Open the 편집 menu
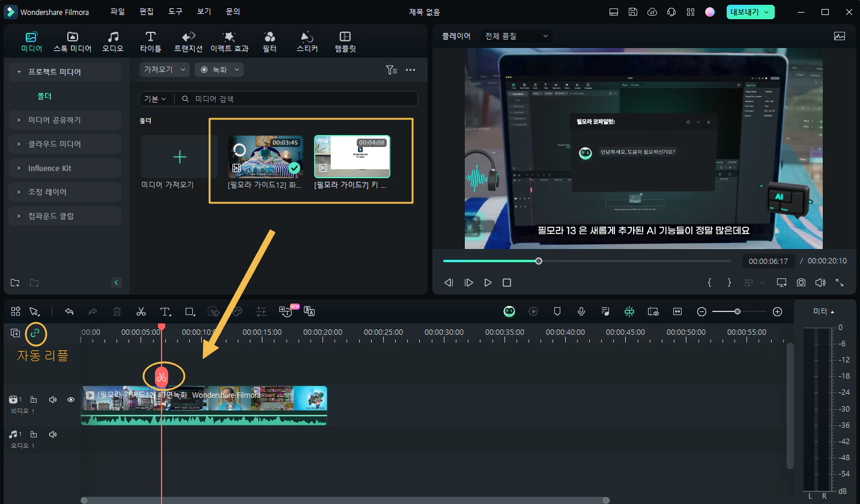The image size is (860, 504). (147, 11)
